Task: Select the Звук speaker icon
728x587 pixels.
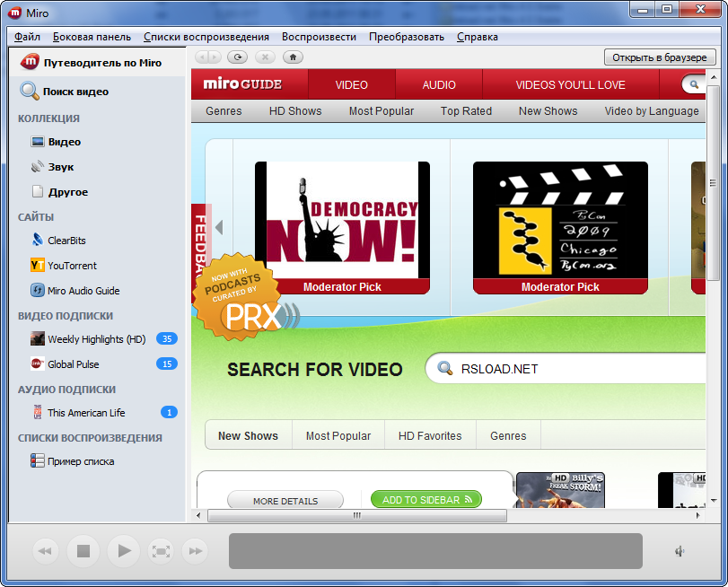Action: click(38, 167)
